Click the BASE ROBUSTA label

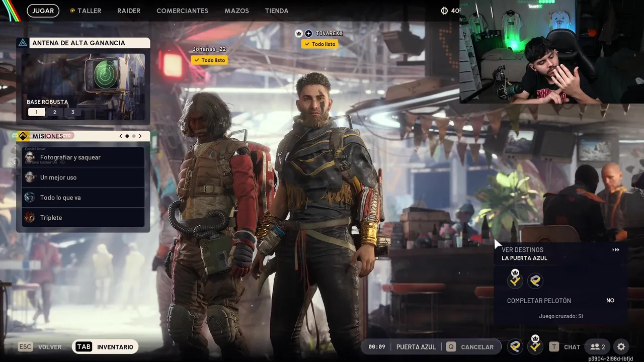(x=47, y=102)
